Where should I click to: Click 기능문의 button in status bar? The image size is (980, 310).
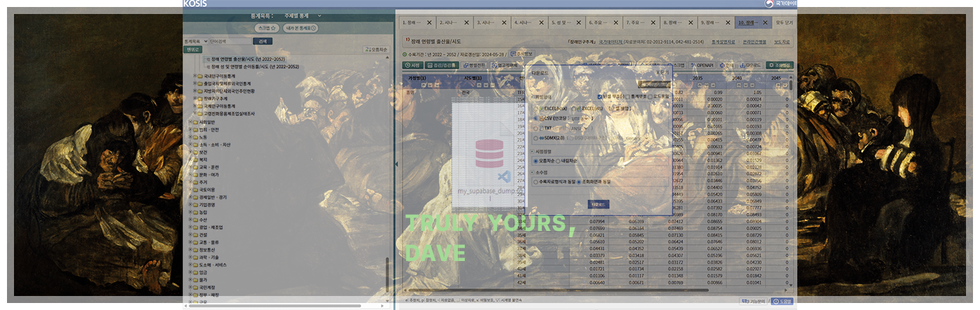[x=754, y=301]
